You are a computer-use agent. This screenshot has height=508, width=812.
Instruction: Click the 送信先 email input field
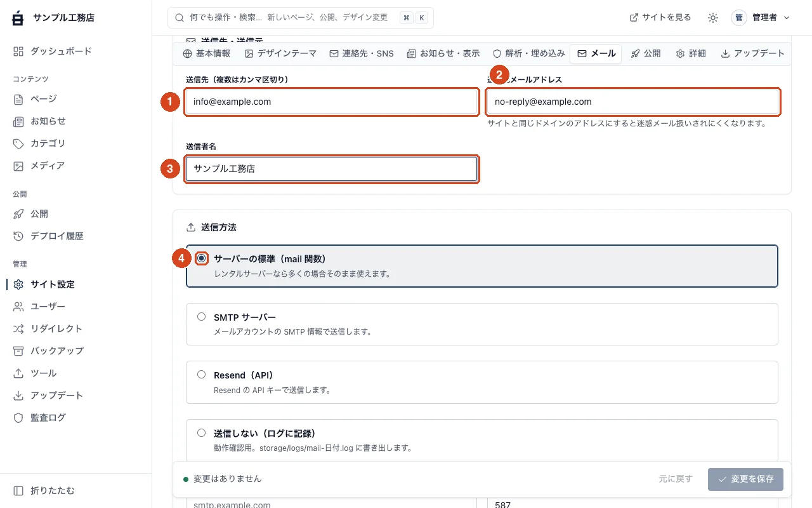331,102
